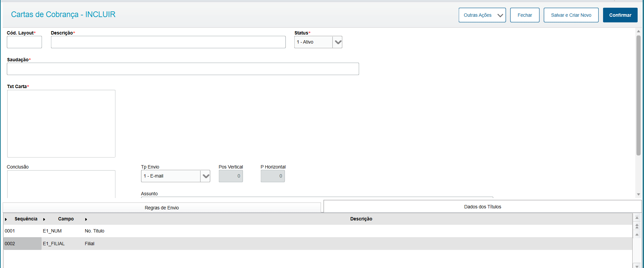The image size is (644, 268).
Task: Click the Filial description cell
Action: pyautogui.click(x=358, y=244)
